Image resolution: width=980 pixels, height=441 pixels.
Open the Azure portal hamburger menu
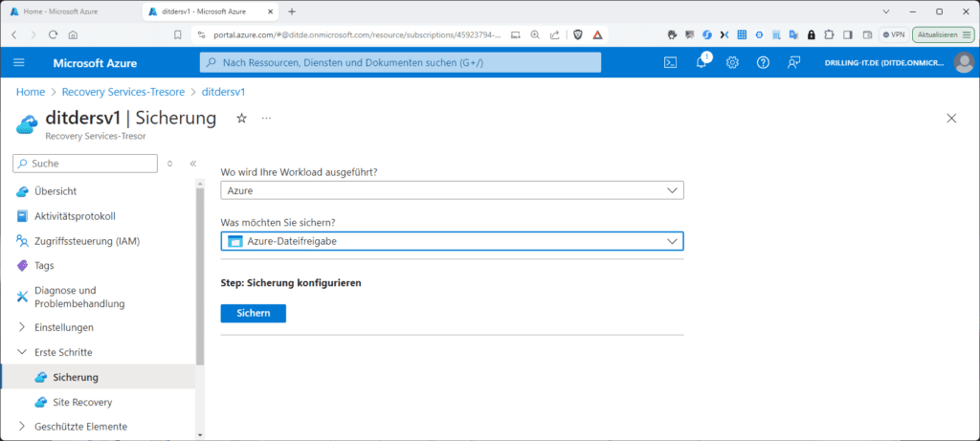(19, 62)
